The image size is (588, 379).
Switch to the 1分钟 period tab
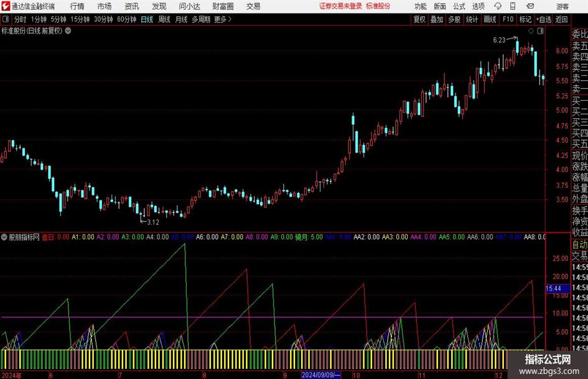point(39,19)
